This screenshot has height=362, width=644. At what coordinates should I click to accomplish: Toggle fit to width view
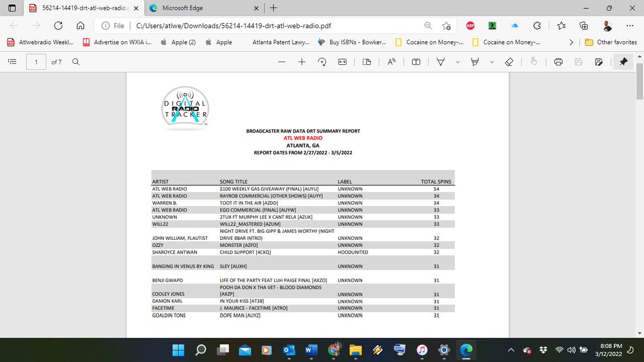(x=342, y=62)
